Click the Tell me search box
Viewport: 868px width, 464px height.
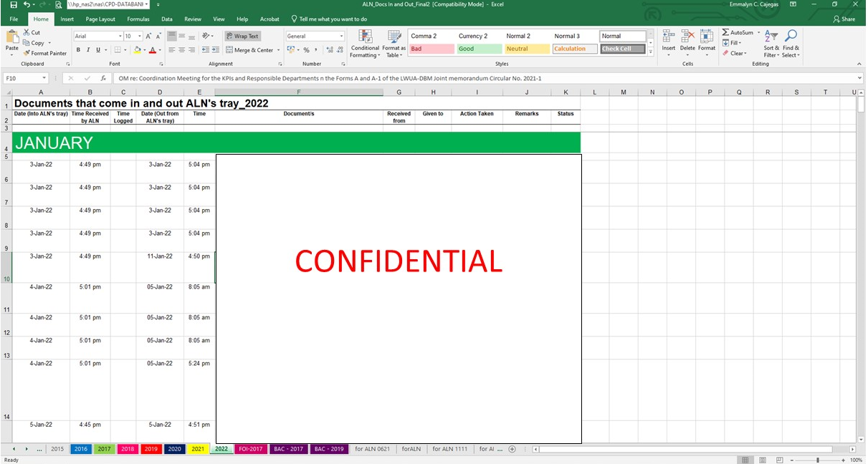pos(328,19)
